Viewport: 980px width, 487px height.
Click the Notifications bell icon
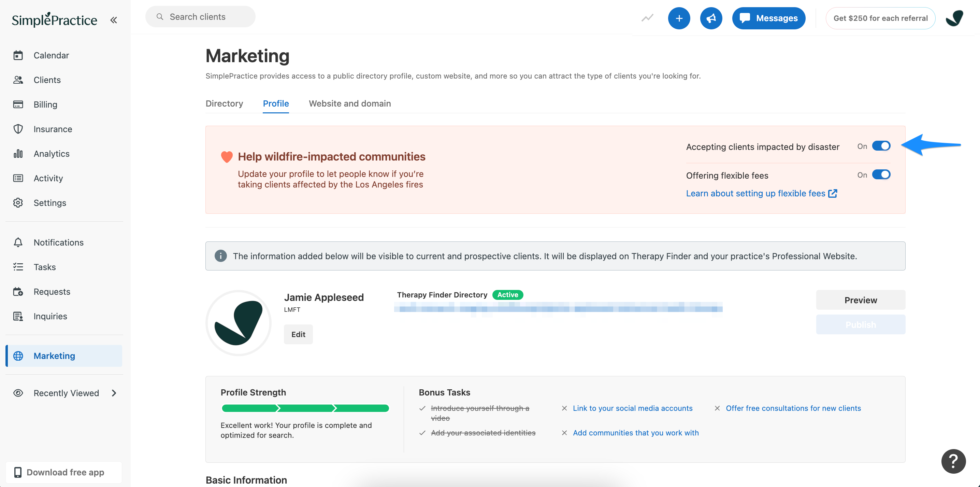[18, 242]
